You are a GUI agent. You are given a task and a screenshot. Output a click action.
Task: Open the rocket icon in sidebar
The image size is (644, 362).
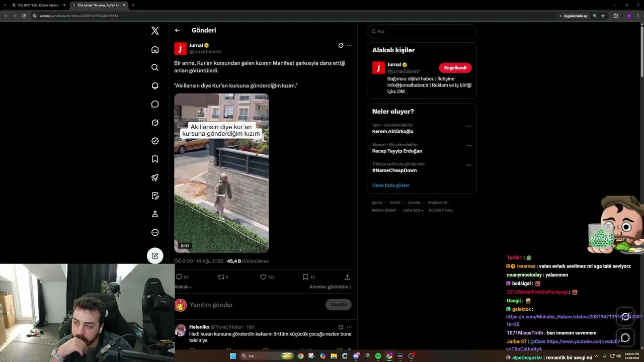155,177
